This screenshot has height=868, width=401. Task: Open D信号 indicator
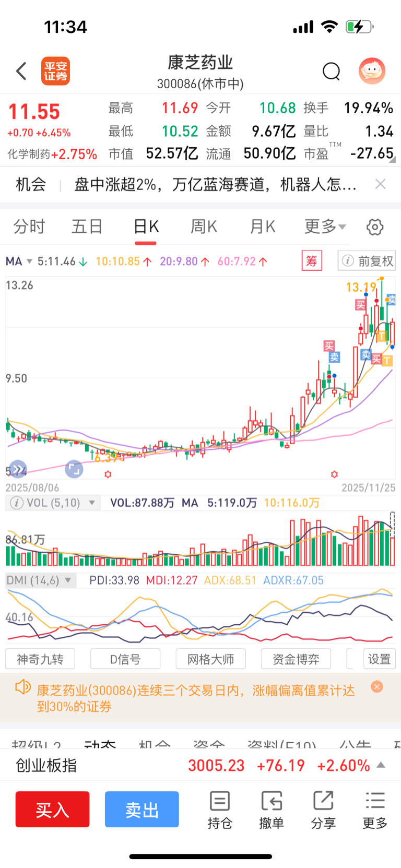tap(125, 659)
